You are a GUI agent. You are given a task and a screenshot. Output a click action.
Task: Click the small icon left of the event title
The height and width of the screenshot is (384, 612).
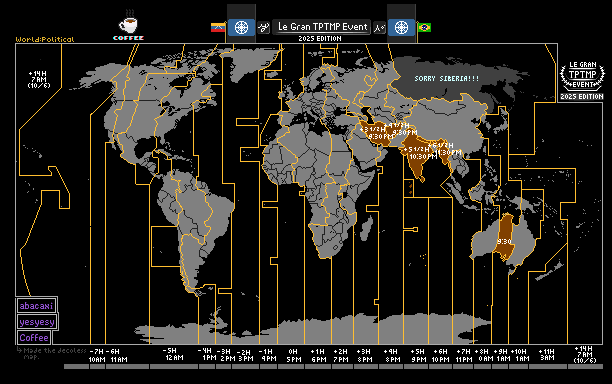(264, 28)
